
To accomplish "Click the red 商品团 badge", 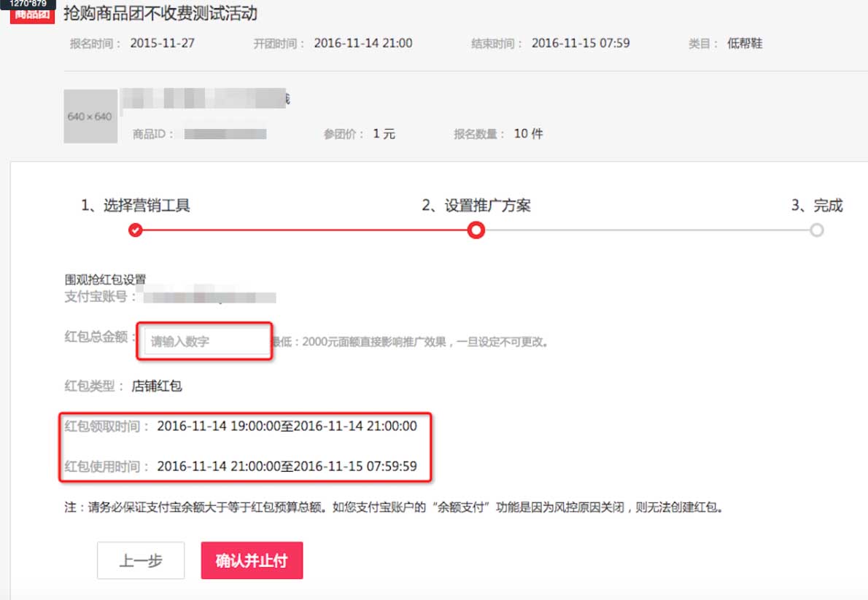I will (32, 15).
